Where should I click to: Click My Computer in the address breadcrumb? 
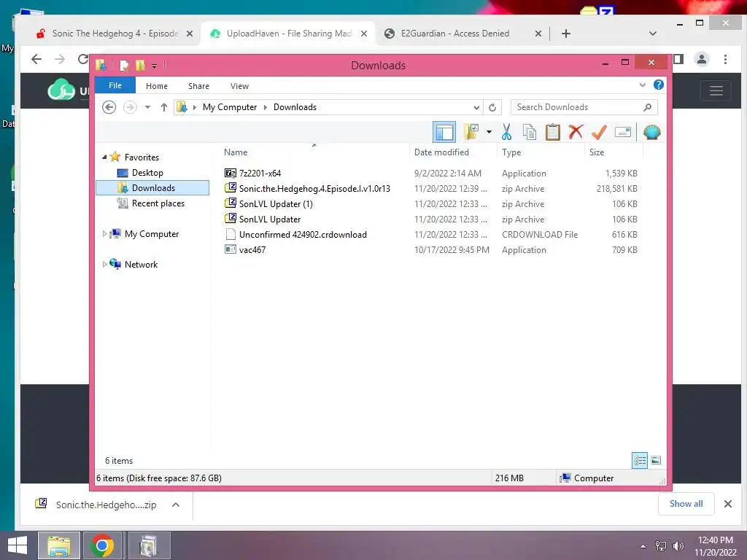[x=230, y=107]
